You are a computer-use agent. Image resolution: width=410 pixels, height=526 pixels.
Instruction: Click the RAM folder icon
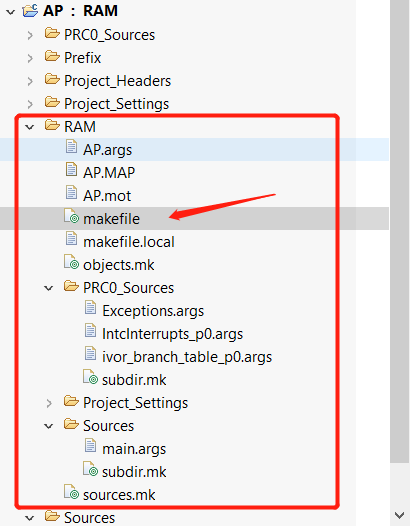click(52, 126)
